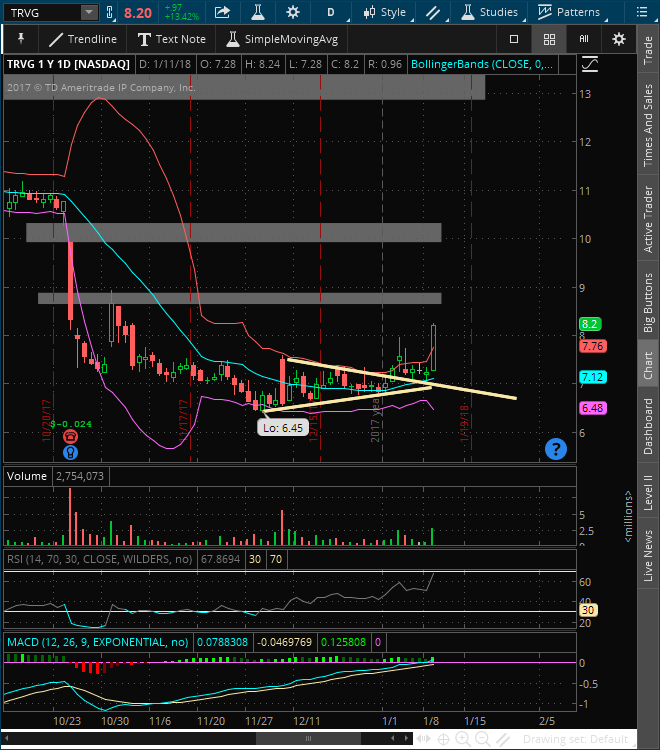This screenshot has width=660, height=750.
Task: Click the 8.20 last price display
Action: (138, 13)
